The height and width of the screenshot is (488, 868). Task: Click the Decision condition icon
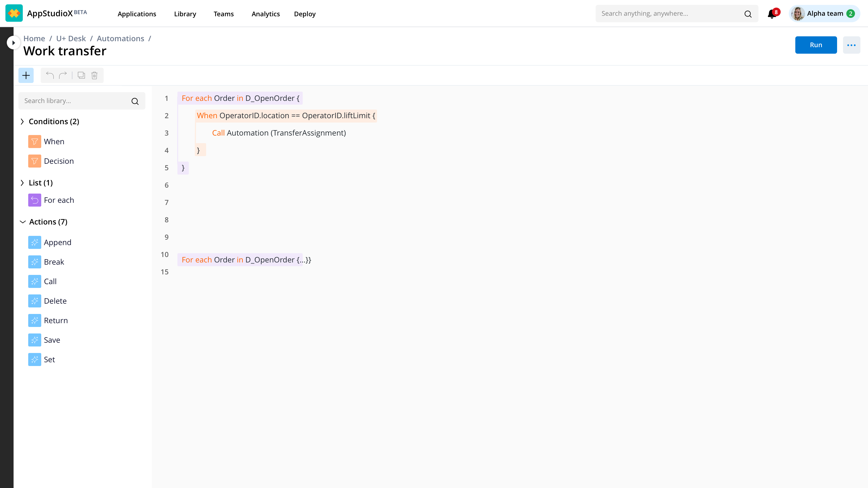(x=34, y=161)
